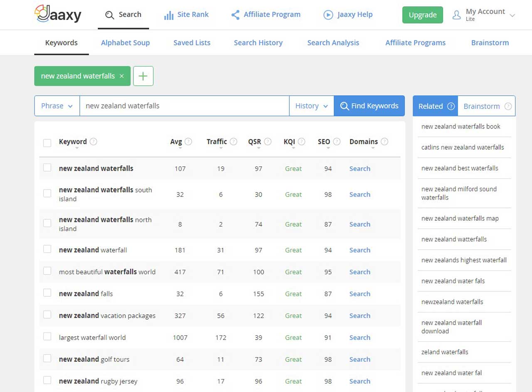Screen dimensions: 532x392
Task: Click the help icon on the Related tab
Action: pos(451,106)
